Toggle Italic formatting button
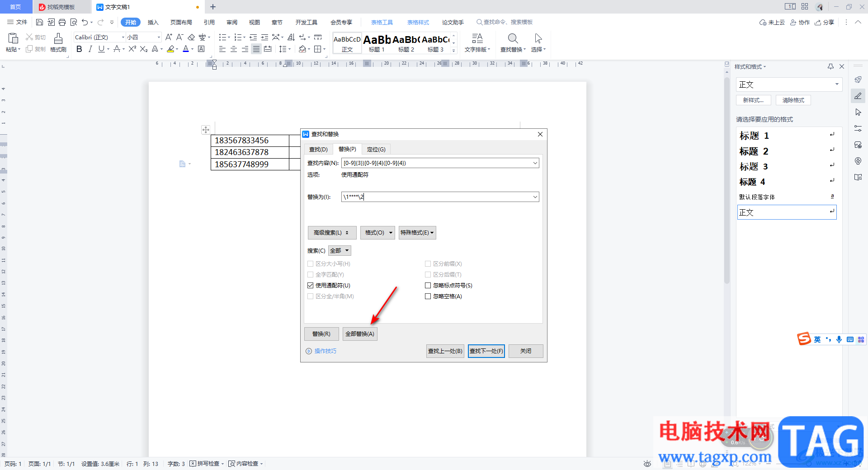868x470 pixels. [x=90, y=49]
